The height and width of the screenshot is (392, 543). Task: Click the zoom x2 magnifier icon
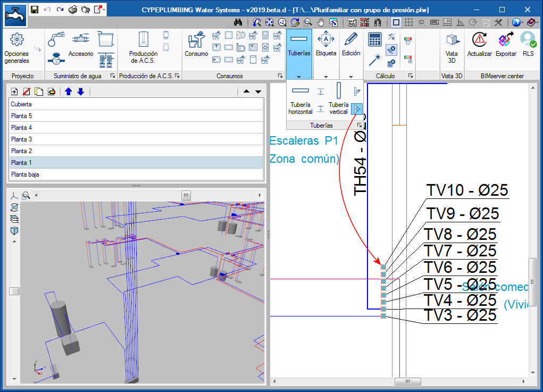pos(282,22)
